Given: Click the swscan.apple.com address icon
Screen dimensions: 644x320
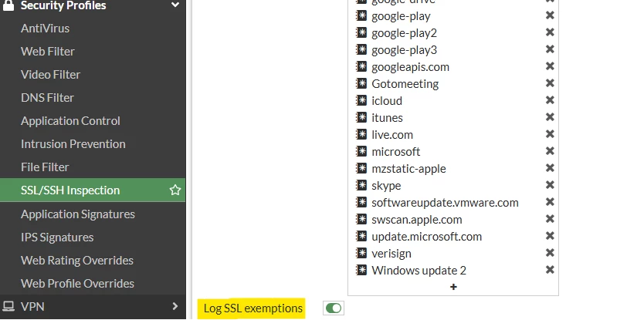Looking at the screenshot, I should (361, 219).
